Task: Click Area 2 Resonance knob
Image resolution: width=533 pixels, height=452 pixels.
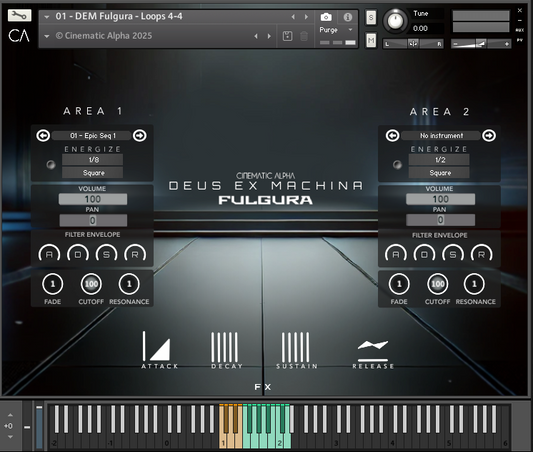Action: [x=474, y=284]
